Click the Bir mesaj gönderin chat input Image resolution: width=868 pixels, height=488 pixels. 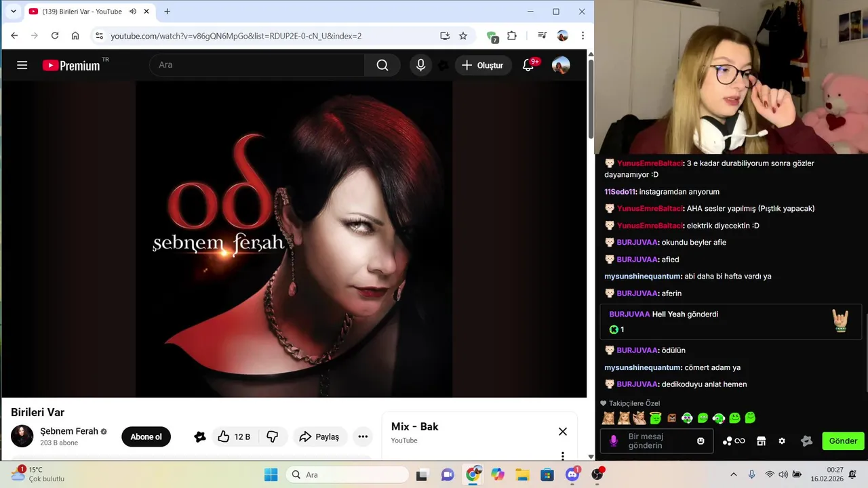click(x=656, y=441)
